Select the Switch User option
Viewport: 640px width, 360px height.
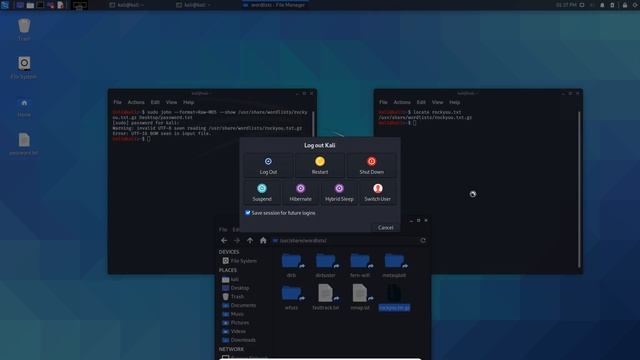[x=378, y=192]
